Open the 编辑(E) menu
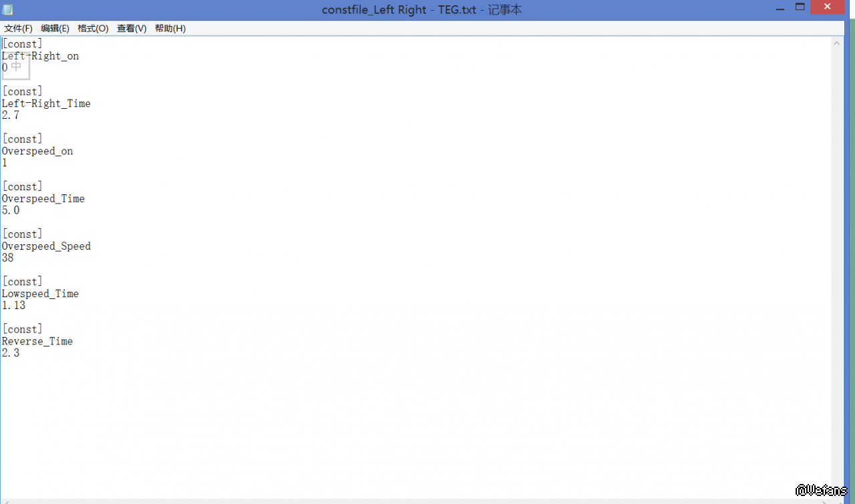The image size is (855, 504). point(55,28)
